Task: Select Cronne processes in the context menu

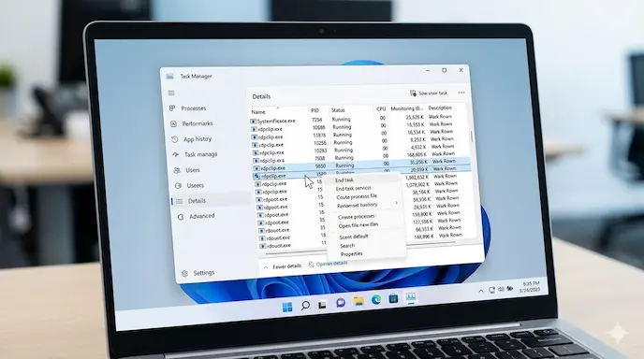Action: click(356, 216)
